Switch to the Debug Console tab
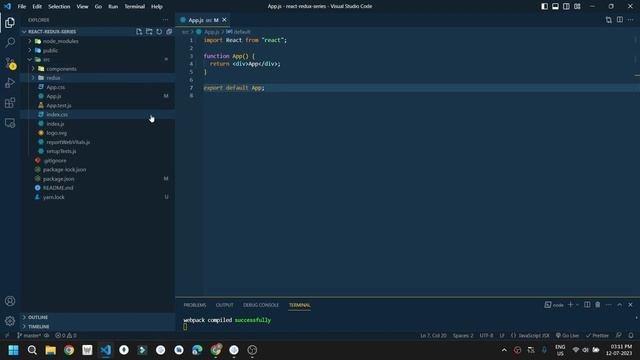The width and height of the screenshot is (640, 360). 261,305
